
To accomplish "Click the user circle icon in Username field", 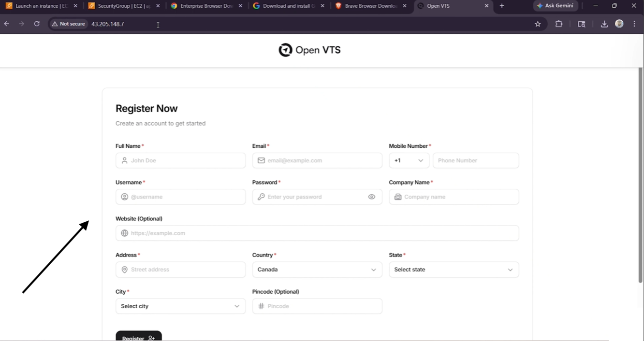I will coord(125,197).
